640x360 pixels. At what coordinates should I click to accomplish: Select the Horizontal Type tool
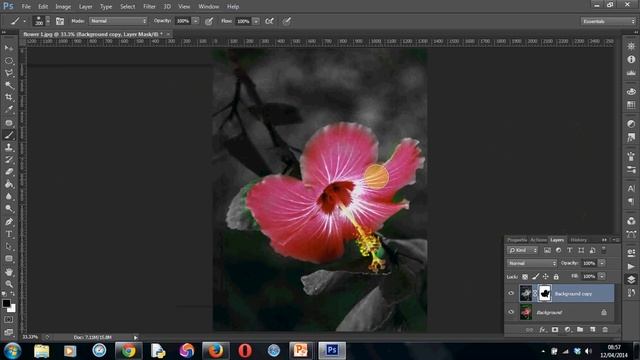(9, 234)
